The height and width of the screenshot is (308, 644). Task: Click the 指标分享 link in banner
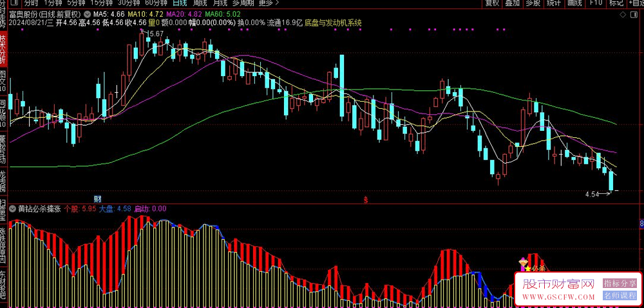[x=620, y=284]
